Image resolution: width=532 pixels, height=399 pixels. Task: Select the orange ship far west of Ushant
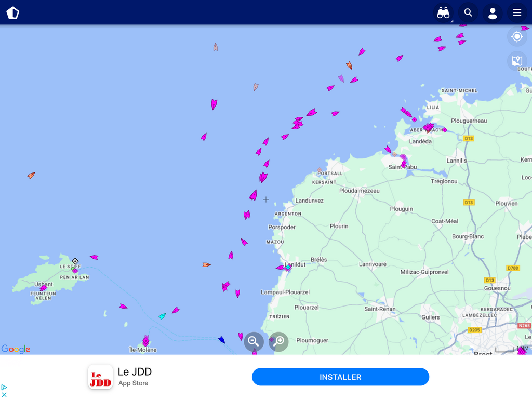(x=31, y=175)
